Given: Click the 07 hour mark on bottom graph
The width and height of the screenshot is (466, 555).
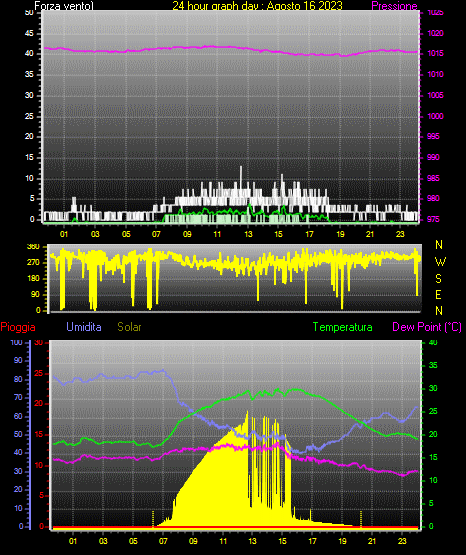Looking at the screenshot, I should coord(163,541).
